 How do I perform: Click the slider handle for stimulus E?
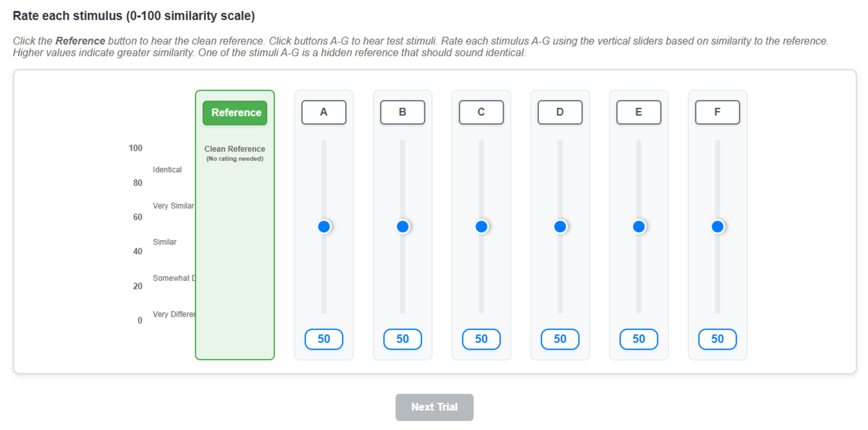pyautogui.click(x=639, y=227)
